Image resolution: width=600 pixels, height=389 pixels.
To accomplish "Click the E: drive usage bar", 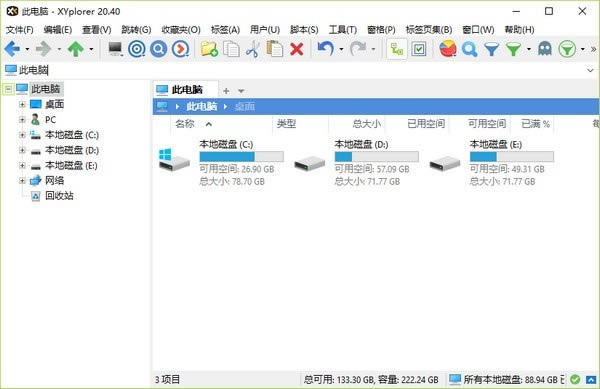I will click(x=512, y=156).
